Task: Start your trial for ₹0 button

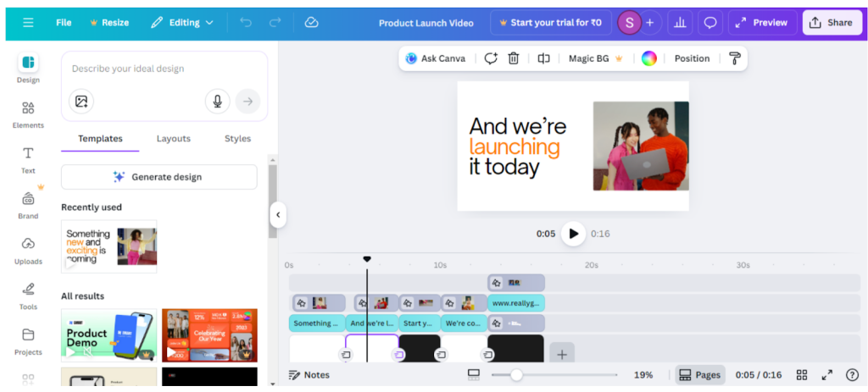Action: pyautogui.click(x=550, y=23)
